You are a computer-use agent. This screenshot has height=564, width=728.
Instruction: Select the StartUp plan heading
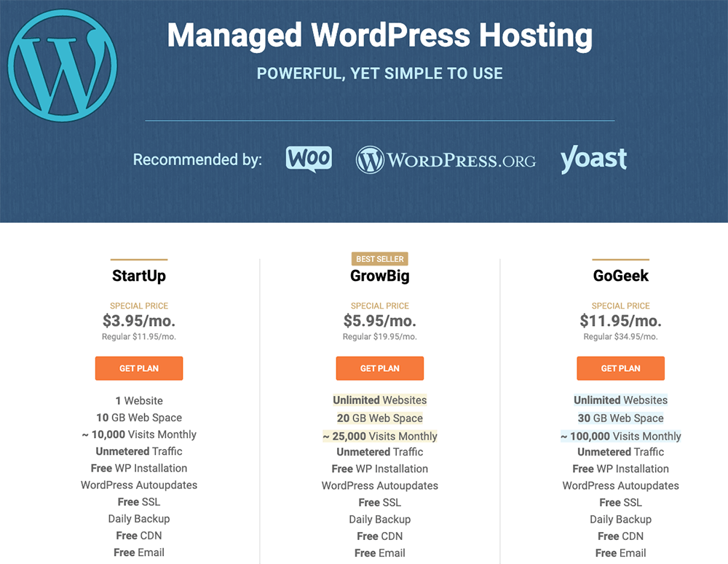point(139,276)
